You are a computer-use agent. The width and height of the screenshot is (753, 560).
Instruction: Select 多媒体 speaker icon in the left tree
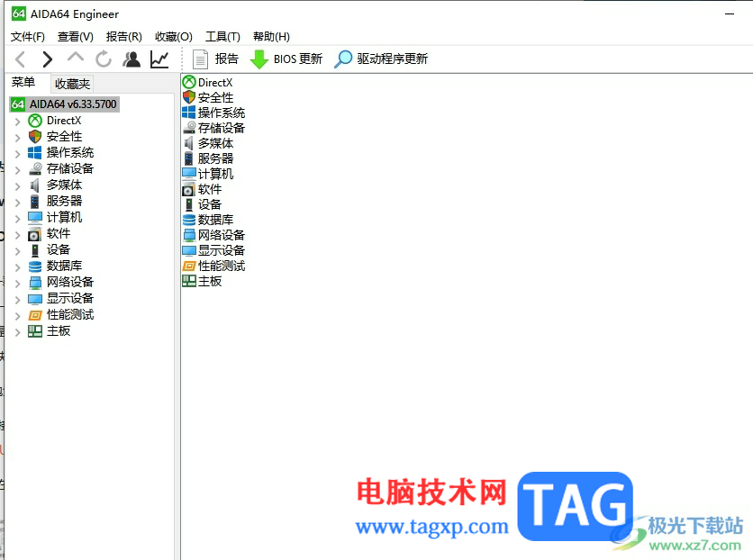(x=34, y=185)
